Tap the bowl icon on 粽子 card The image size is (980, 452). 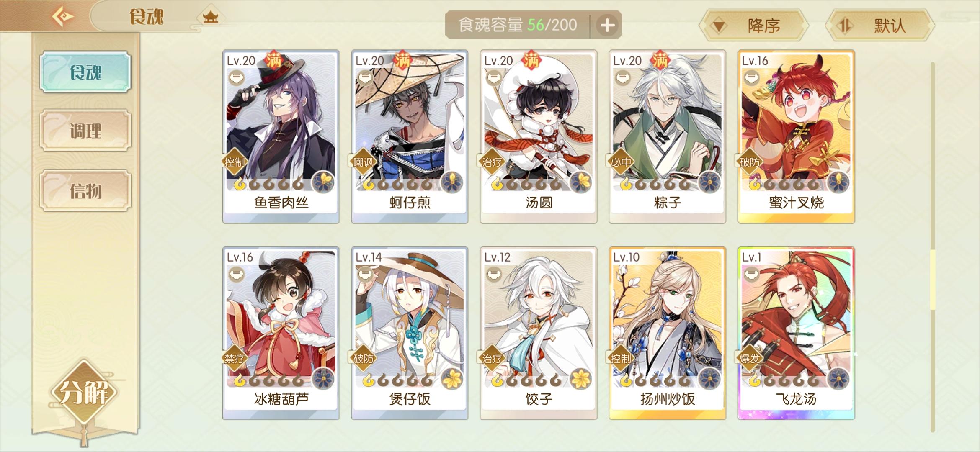(622, 77)
